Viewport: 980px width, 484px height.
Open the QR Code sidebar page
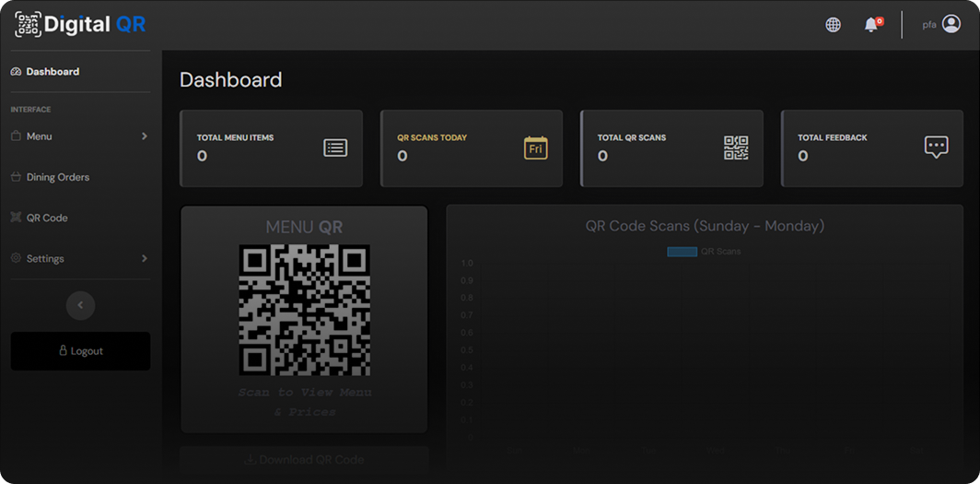click(47, 218)
